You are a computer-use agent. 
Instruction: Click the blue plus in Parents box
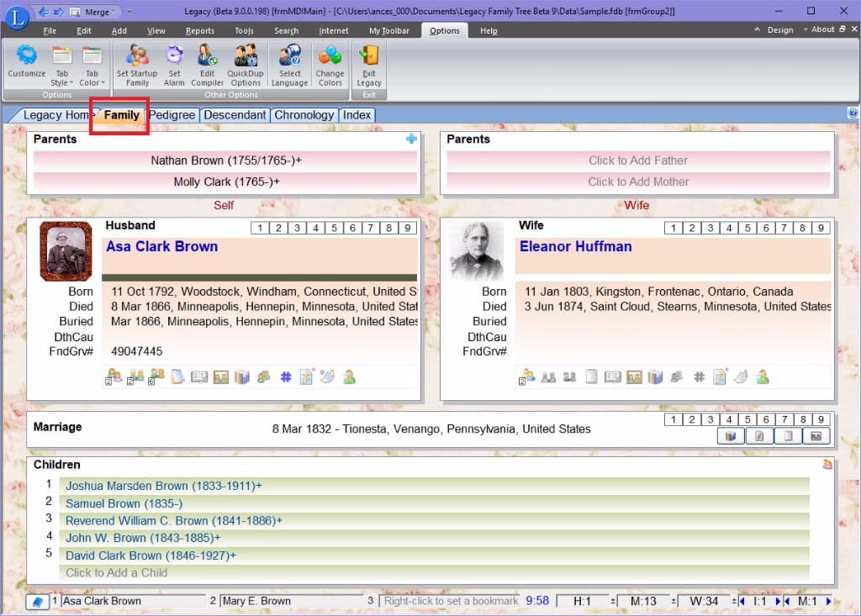click(411, 139)
